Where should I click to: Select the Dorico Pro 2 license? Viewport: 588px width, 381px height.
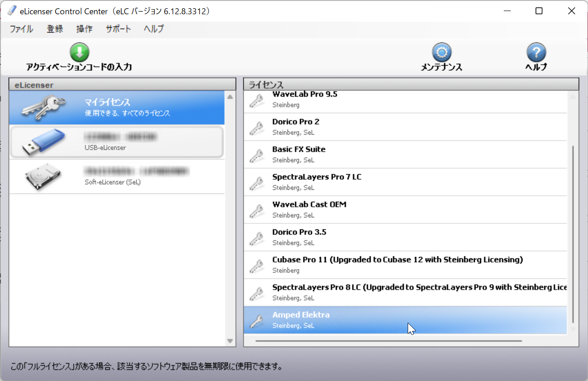[405, 127]
